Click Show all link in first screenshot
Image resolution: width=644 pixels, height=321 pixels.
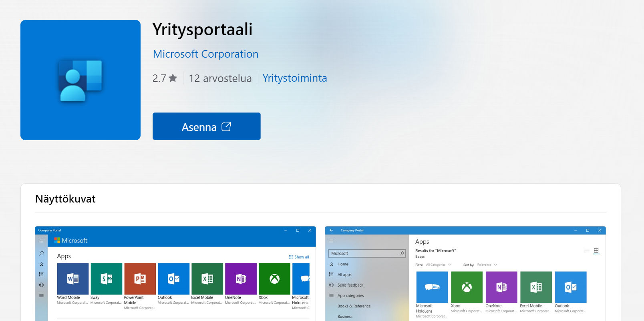299,257
